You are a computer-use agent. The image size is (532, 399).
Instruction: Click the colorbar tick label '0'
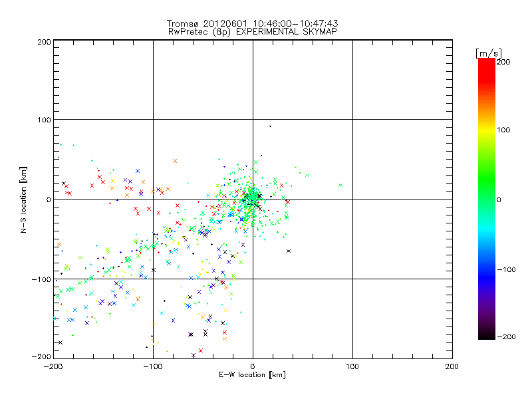click(499, 200)
